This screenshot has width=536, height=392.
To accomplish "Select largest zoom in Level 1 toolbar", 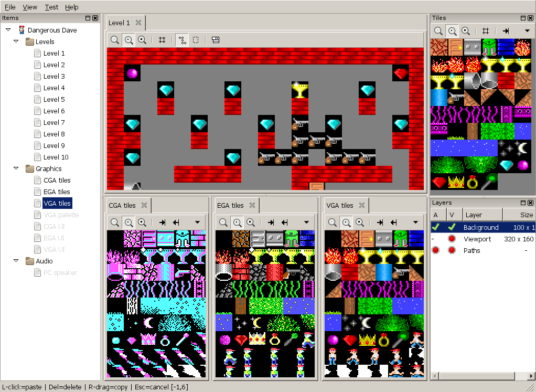I will coord(142,40).
